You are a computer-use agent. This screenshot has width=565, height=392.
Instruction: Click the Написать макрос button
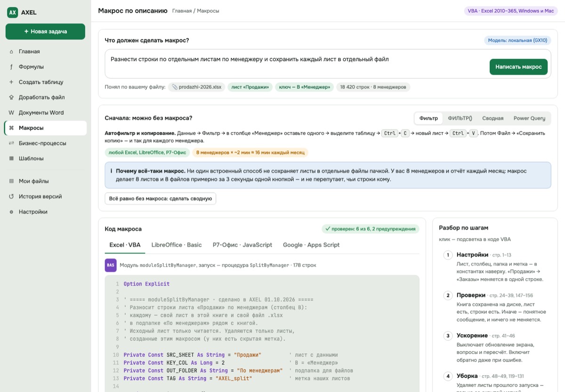(x=518, y=67)
